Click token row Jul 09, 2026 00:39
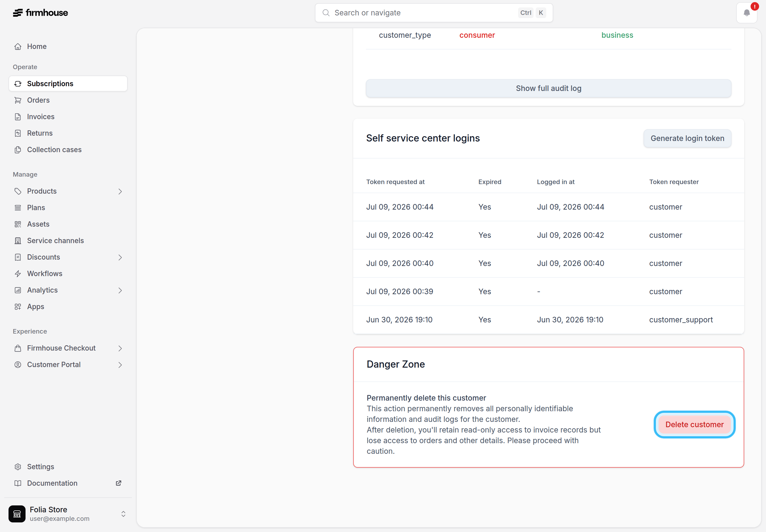Screen dimensions: 766x532 tap(548, 292)
